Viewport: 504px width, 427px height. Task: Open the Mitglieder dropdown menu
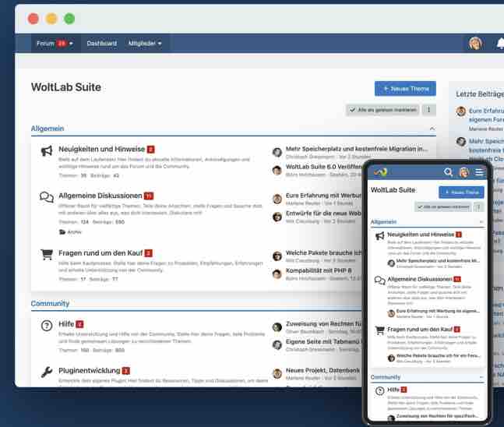145,44
